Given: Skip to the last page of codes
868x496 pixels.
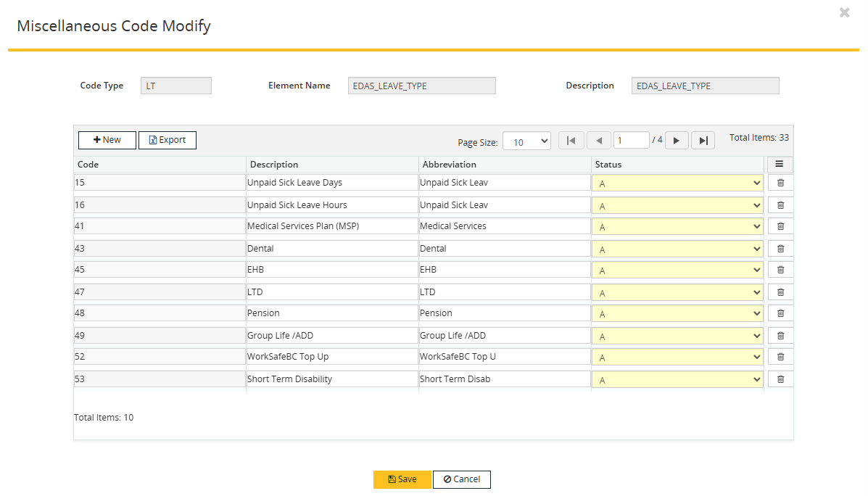Looking at the screenshot, I should (x=702, y=140).
